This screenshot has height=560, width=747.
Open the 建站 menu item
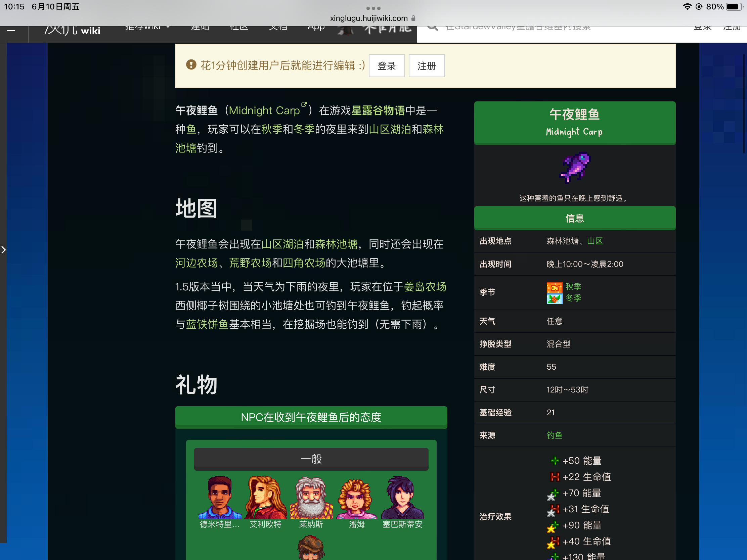(x=200, y=28)
